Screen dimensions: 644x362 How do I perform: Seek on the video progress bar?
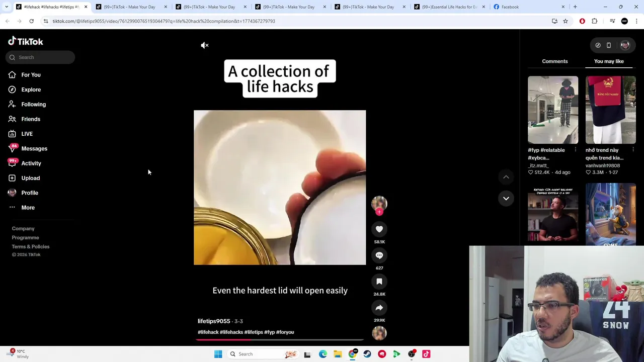pos(280,340)
